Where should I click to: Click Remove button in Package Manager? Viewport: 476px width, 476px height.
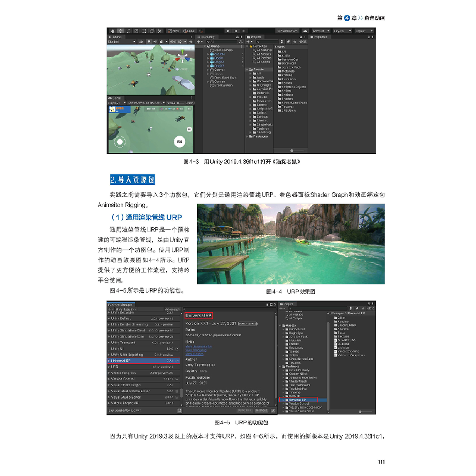[x=262, y=411]
